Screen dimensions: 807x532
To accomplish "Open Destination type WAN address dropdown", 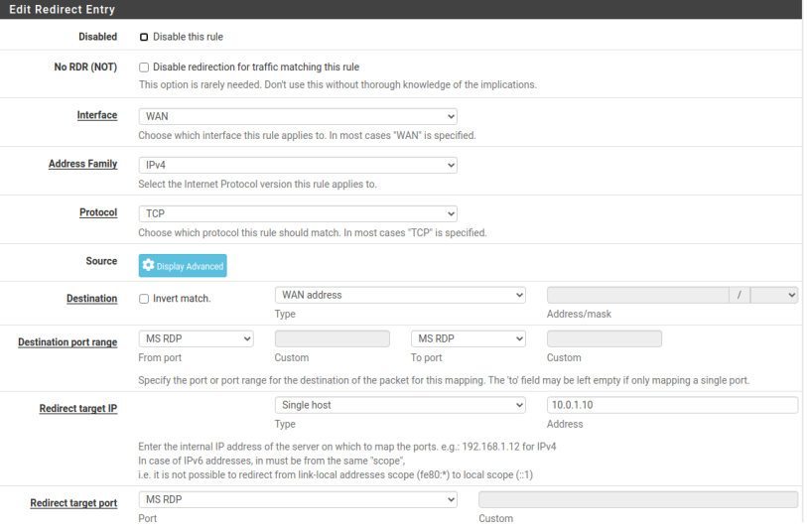I will [400, 296].
